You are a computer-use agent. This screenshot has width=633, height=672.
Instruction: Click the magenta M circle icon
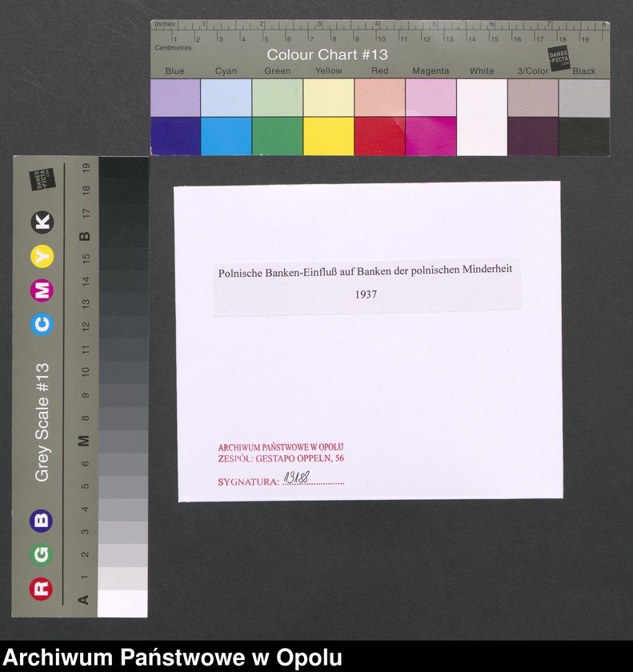click(42, 290)
